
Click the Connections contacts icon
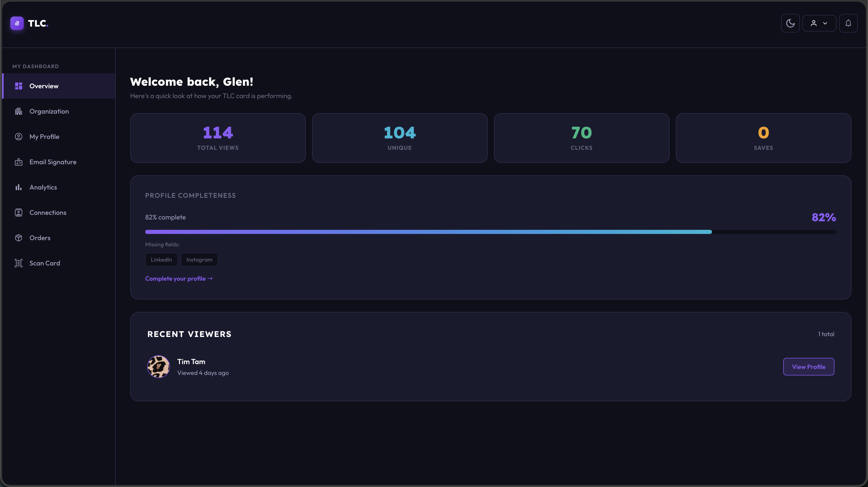click(x=19, y=213)
